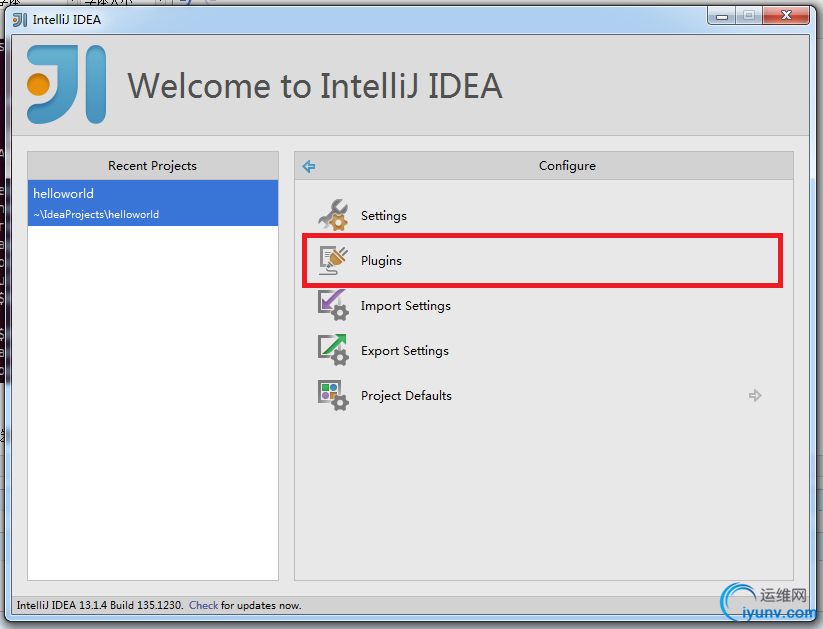Select the helloworld recent project
Screen dimensions: 823x629
[x=153, y=203]
